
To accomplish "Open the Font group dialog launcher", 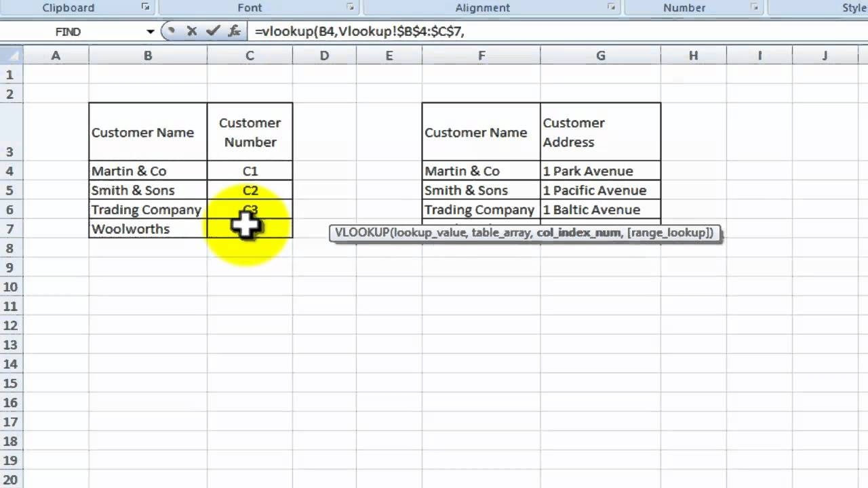I will pyautogui.click(x=351, y=7).
